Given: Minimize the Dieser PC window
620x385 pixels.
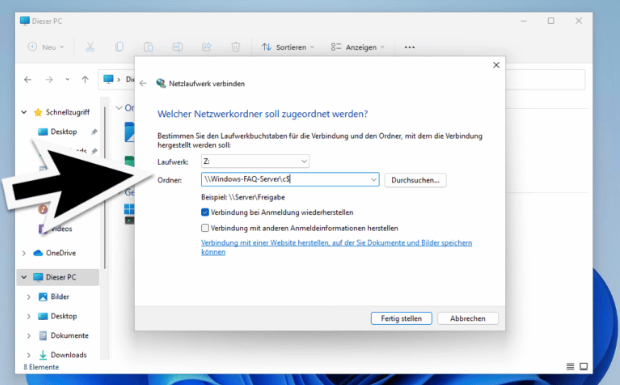Looking at the screenshot, I should tap(524, 21).
